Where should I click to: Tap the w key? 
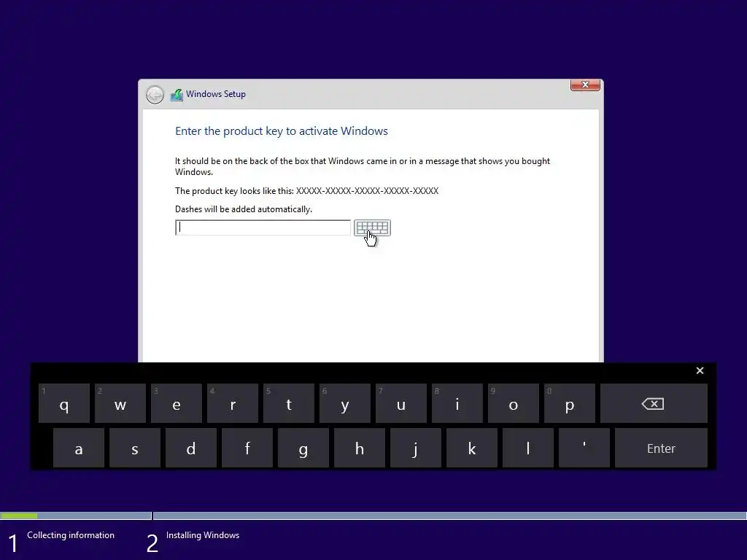pos(120,403)
